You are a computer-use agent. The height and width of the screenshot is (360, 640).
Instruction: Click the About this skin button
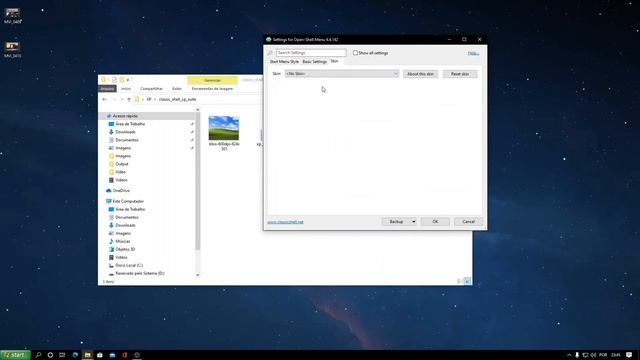point(420,74)
